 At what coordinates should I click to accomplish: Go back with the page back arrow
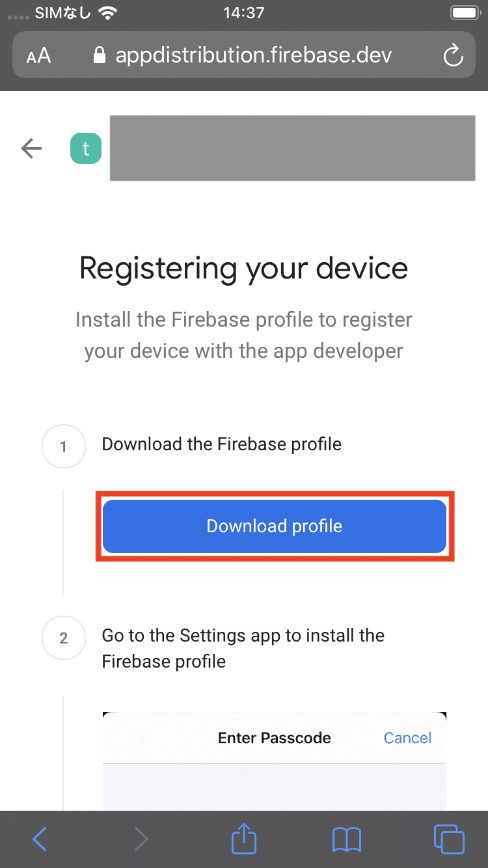[31, 148]
